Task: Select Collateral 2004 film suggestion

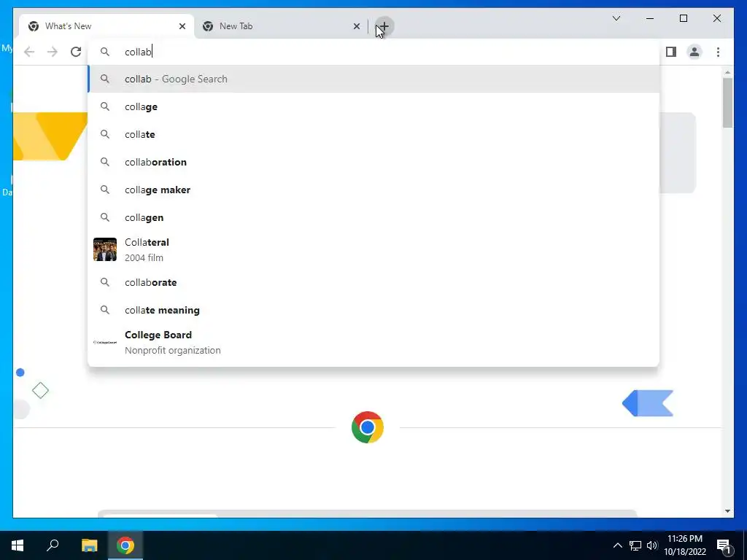Action: [x=373, y=249]
